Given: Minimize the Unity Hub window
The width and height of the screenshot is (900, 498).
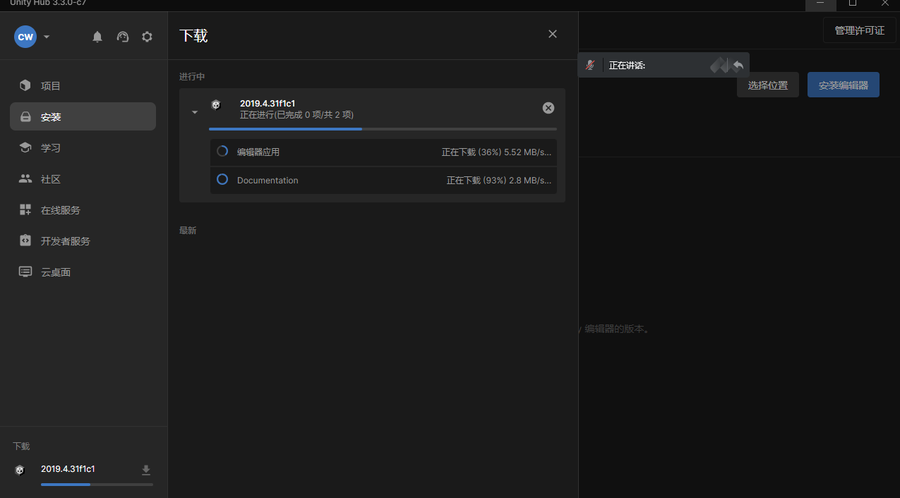Looking at the screenshot, I should coord(820,3).
